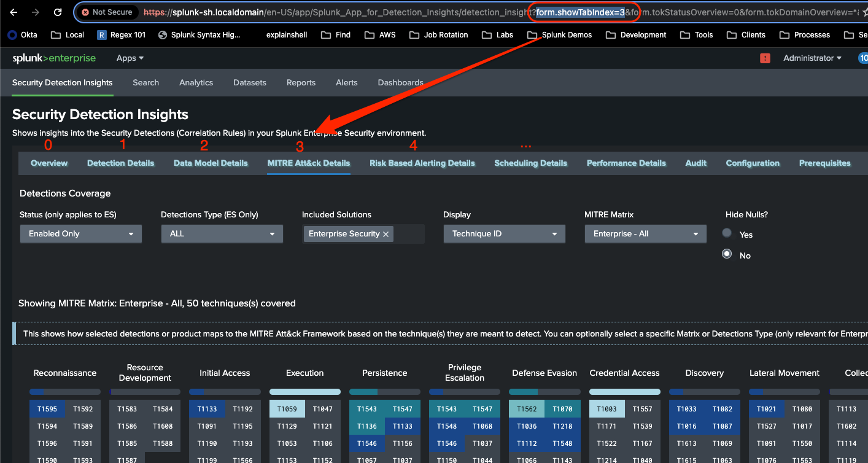Click the T1003 Credential Access technique cell
The width and height of the screenshot is (868, 463).
coord(607,409)
